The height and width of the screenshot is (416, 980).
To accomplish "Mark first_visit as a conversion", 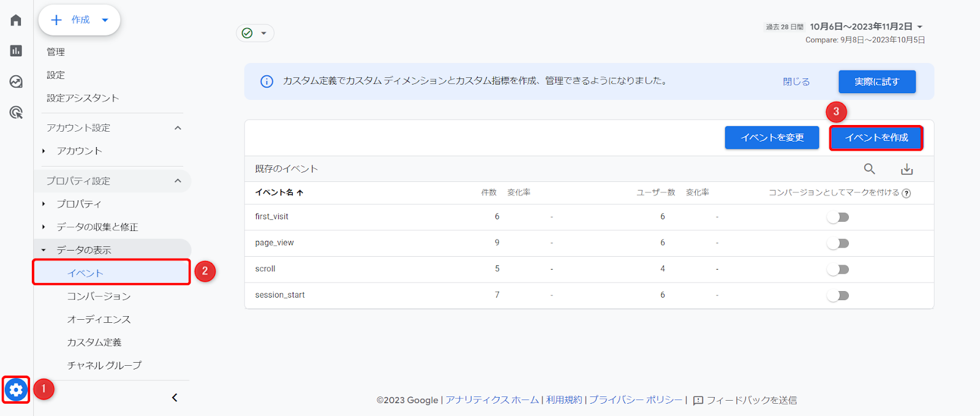I will click(838, 217).
